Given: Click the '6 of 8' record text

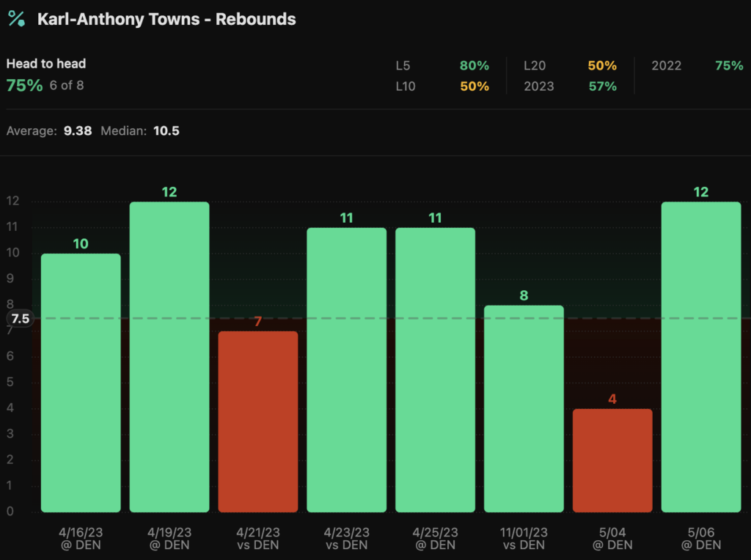Looking at the screenshot, I should (67, 86).
